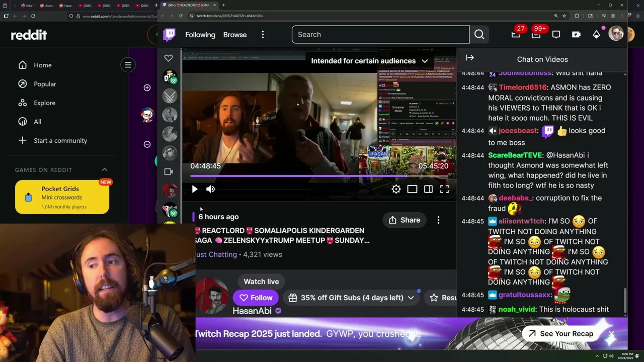Click Browse in Twitch navigation
This screenshot has height=362, width=644.
[235, 35]
